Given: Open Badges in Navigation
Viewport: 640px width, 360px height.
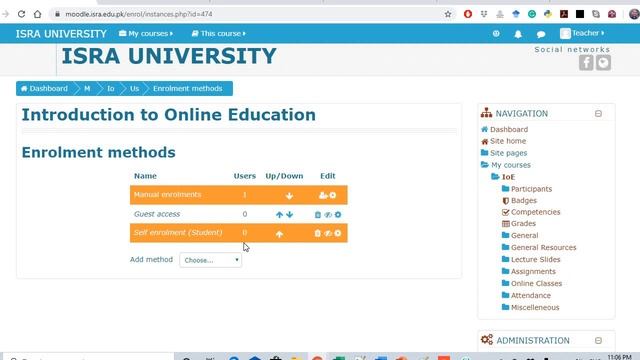Looking at the screenshot, I should coord(524,200).
